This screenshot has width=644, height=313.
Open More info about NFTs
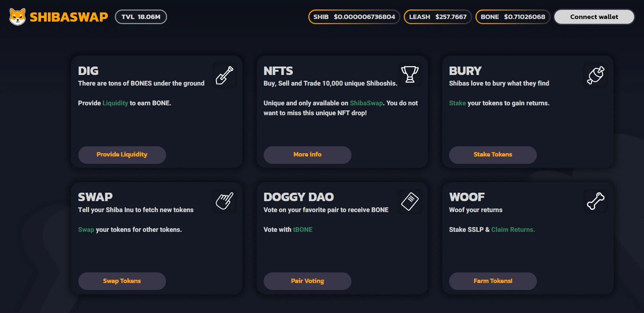[307, 155]
